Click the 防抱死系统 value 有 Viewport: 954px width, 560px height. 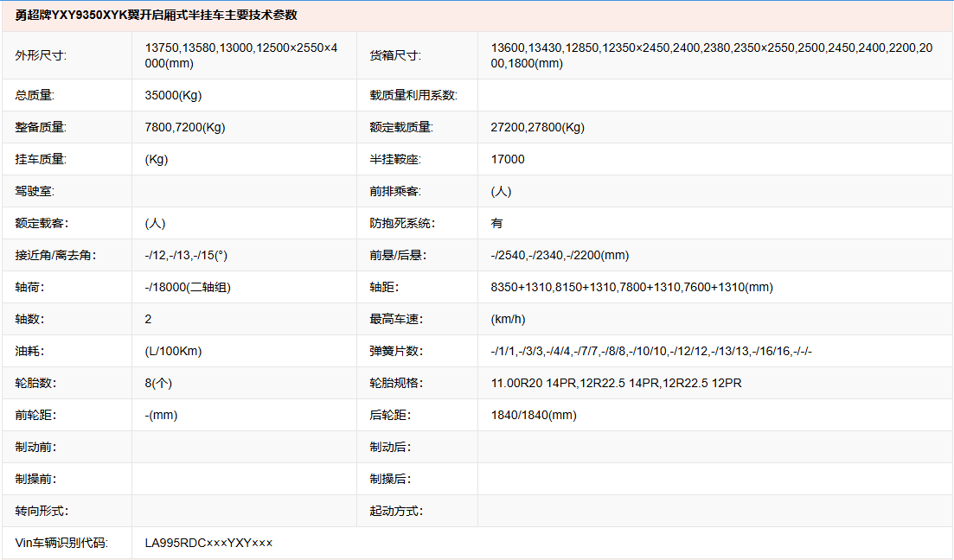[x=496, y=223]
